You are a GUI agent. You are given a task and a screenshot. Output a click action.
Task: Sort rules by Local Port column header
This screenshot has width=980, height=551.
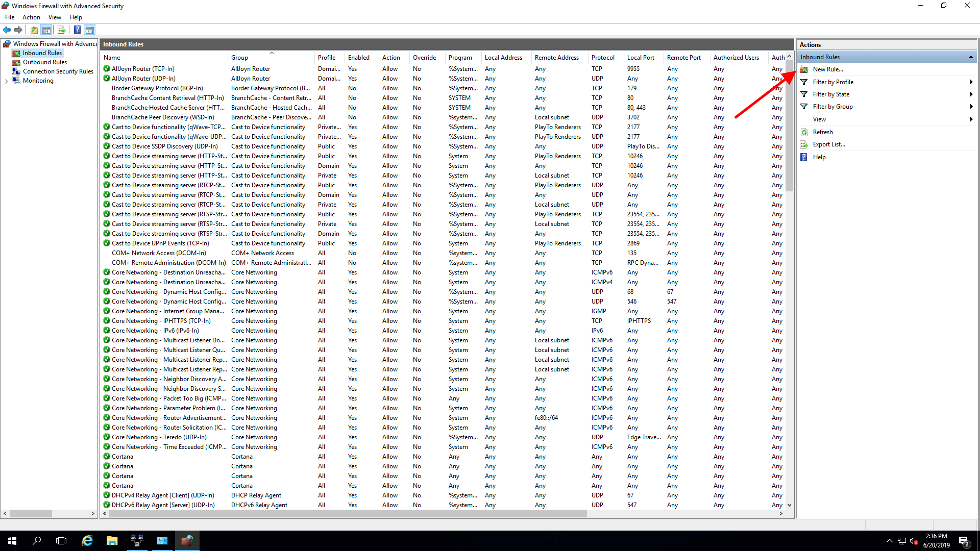click(x=644, y=58)
